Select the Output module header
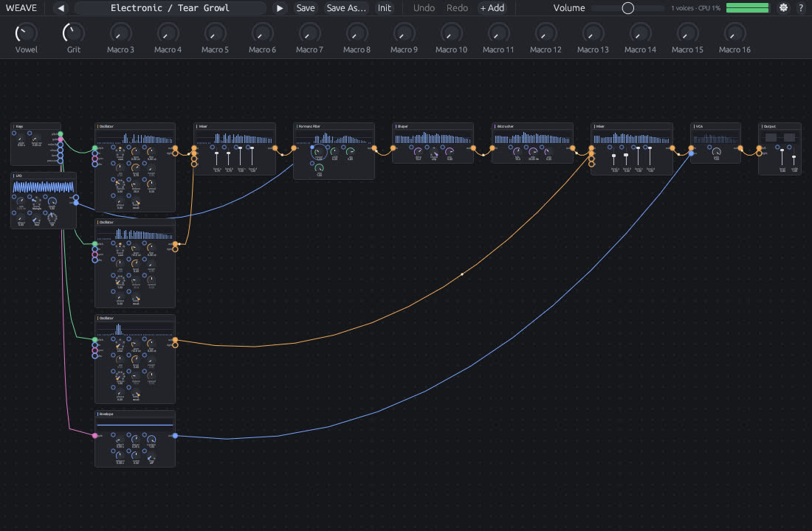The height and width of the screenshot is (531, 812). (x=780, y=126)
